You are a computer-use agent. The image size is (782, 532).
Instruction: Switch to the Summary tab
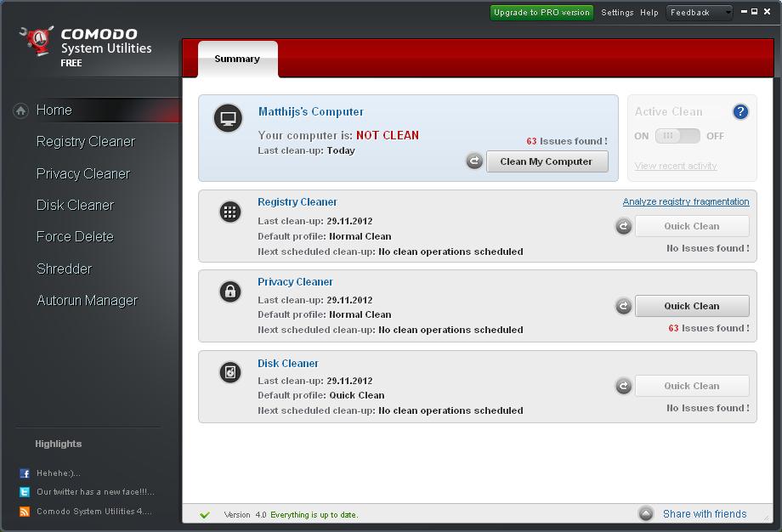[237, 59]
